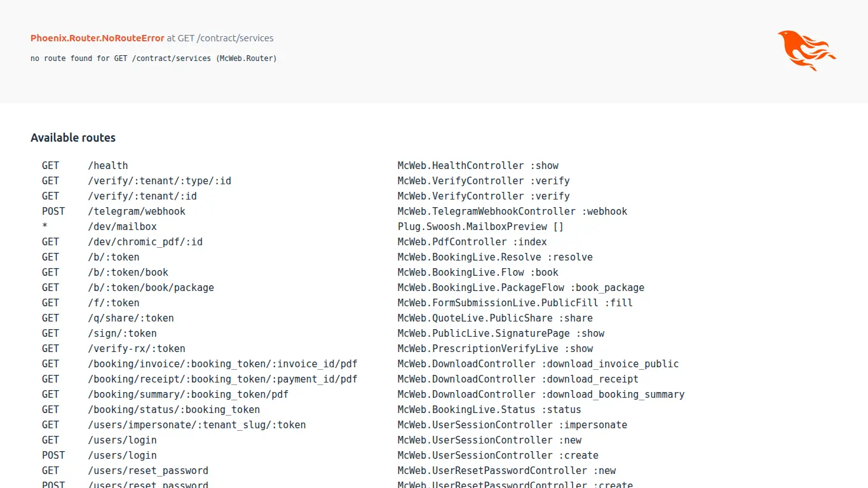Click McWeb.BookingLive.Resolve :resolve entry
Viewport: 868px width, 488px height.
click(x=496, y=257)
